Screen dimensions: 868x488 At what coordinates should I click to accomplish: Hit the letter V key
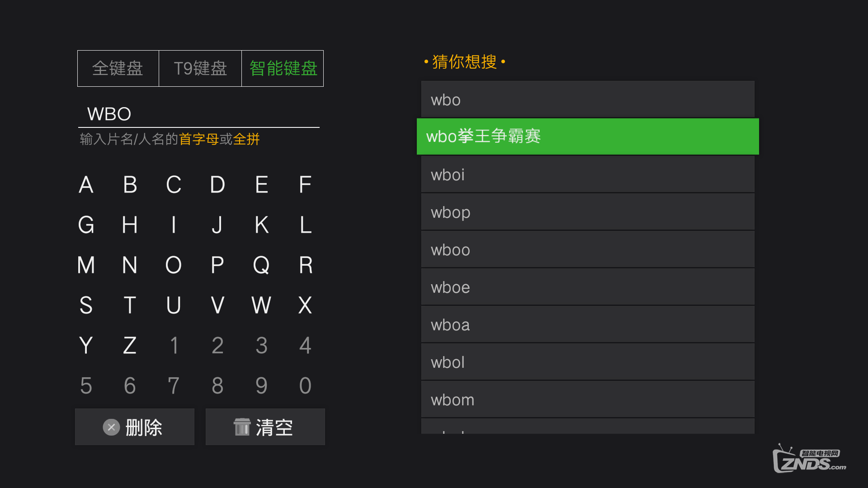(217, 305)
